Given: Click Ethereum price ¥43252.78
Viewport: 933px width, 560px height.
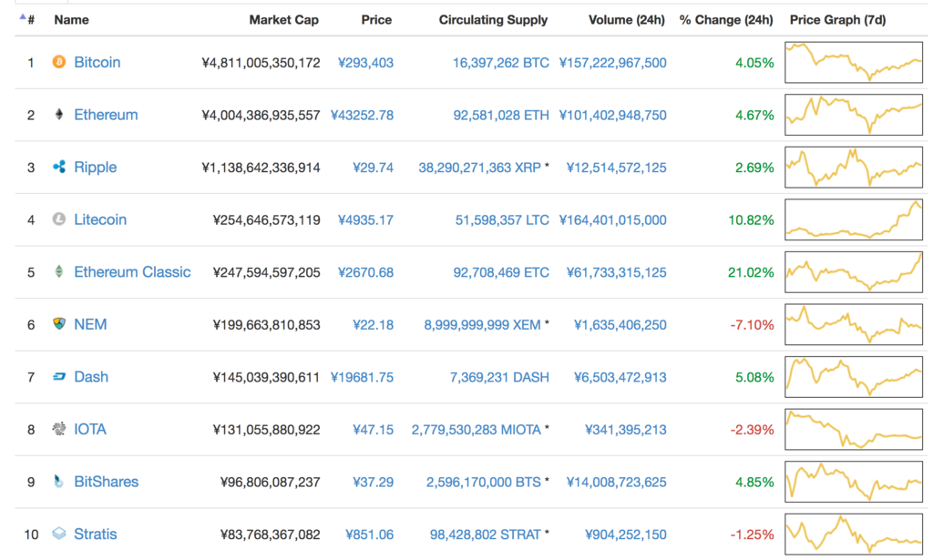Looking at the screenshot, I should tap(362, 116).
